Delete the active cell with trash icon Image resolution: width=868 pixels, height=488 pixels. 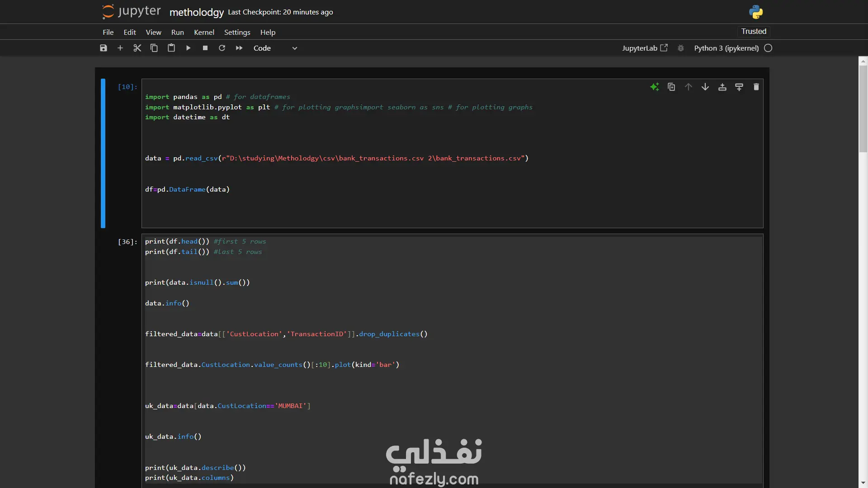tap(756, 87)
